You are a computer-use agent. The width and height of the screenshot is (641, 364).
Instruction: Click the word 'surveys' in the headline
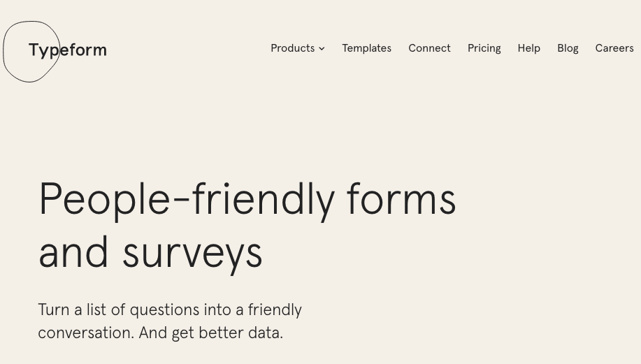coord(192,256)
